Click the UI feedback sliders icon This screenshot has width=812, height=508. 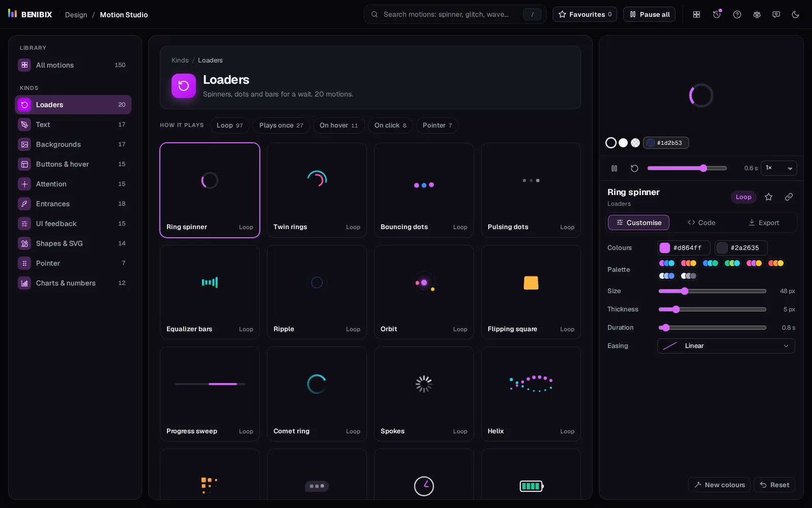24,224
